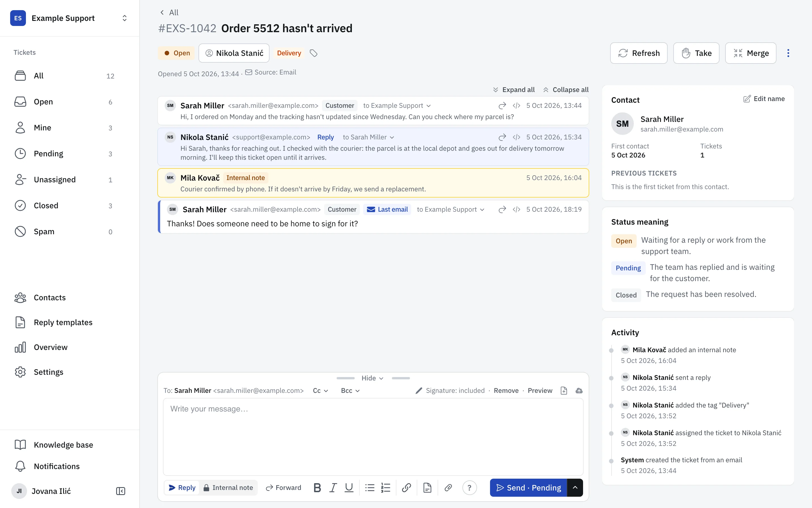Viewport: 812px width, 508px height.
Task: Expand the Bcc field dropdown
Action: click(x=350, y=391)
